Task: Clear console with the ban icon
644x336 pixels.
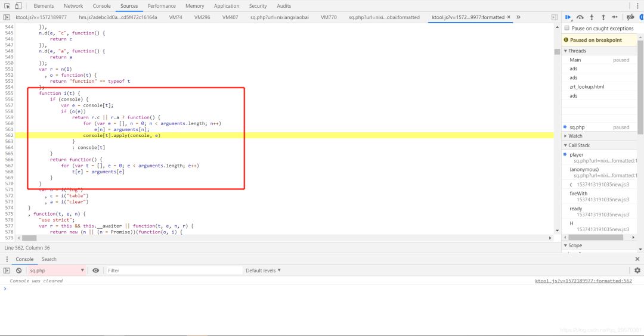Action: (19, 270)
